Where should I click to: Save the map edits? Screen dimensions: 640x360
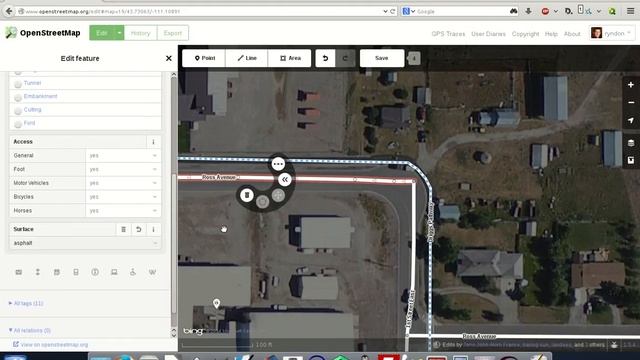(382, 58)
